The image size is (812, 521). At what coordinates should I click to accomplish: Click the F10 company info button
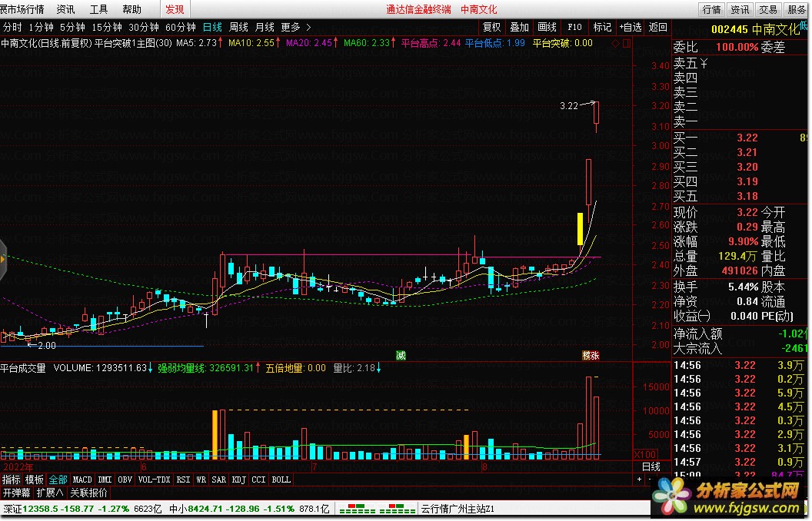point(575,28)
